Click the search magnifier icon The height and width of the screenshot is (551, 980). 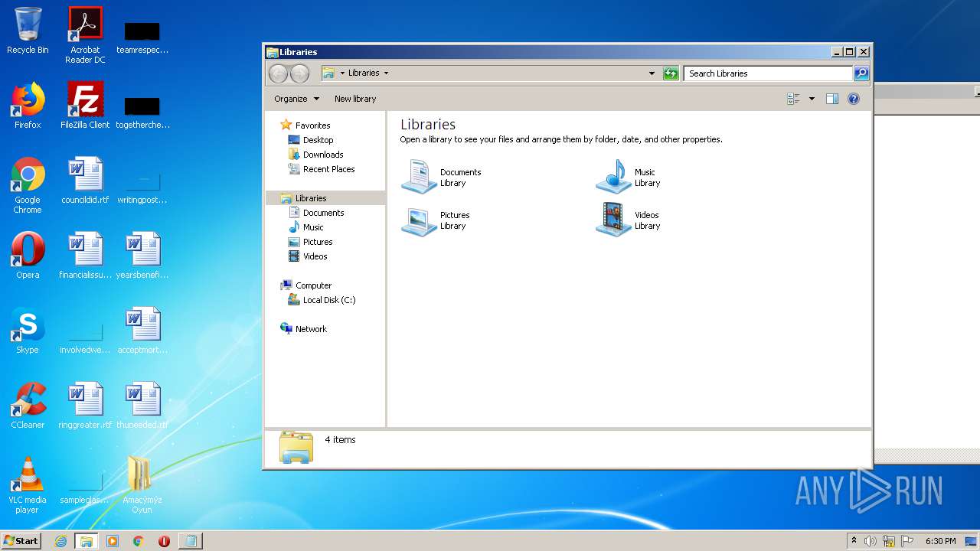tap(861, 73)
